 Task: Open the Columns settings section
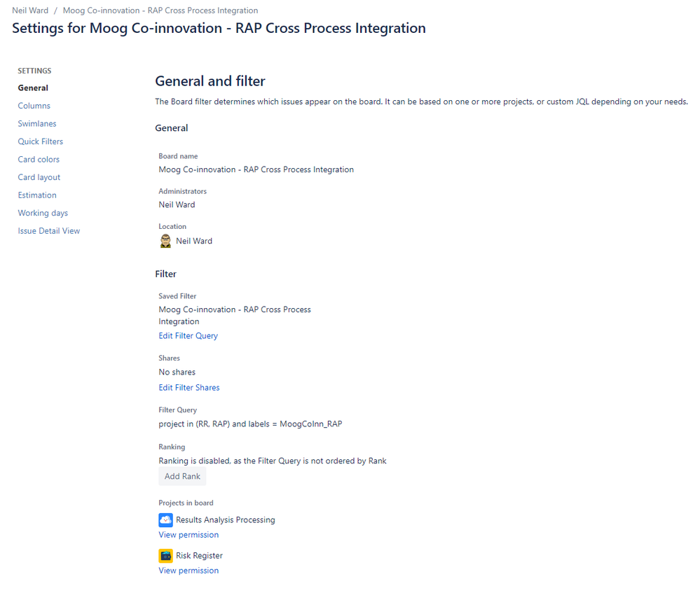pyautogui.click(x=34, y=106)
